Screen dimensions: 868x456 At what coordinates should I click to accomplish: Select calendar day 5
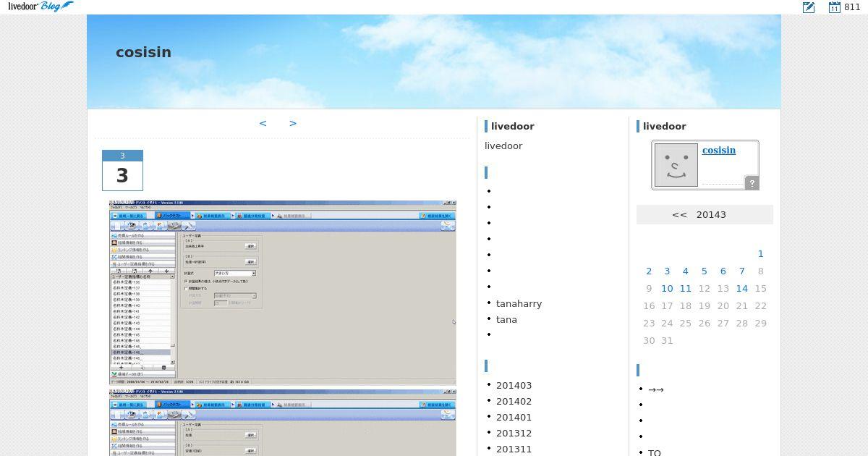click(705, 271)
